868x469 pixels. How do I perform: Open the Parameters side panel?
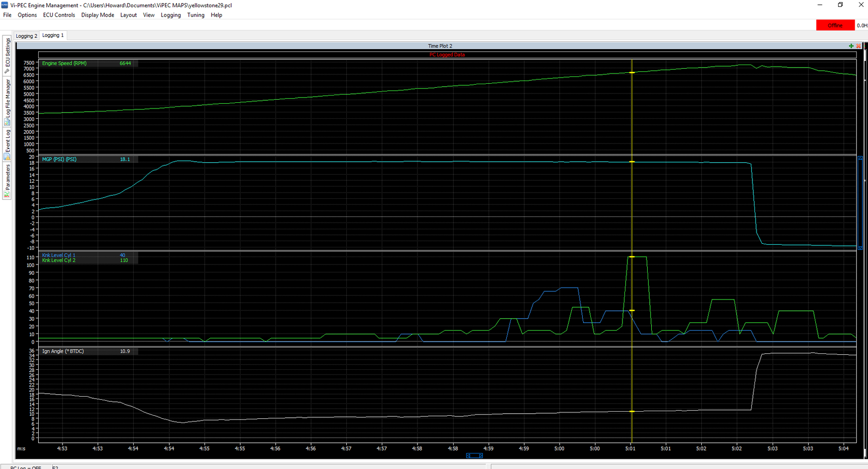click(x=7, y=181)
